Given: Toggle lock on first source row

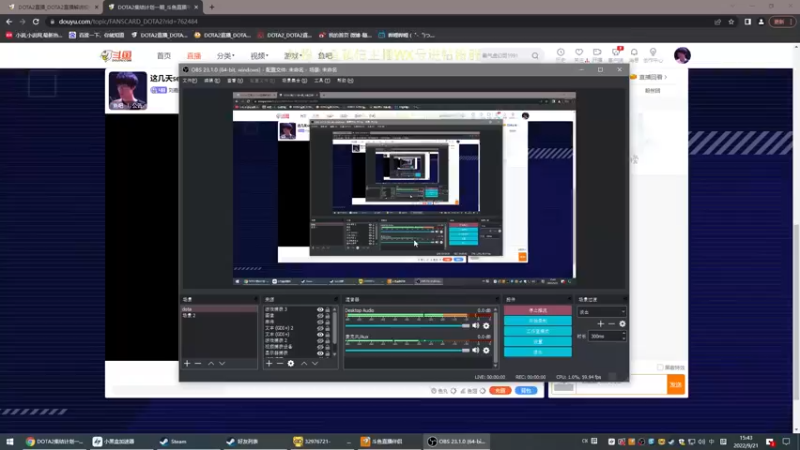Looking at the screenshot, I should tap(328, 310).
